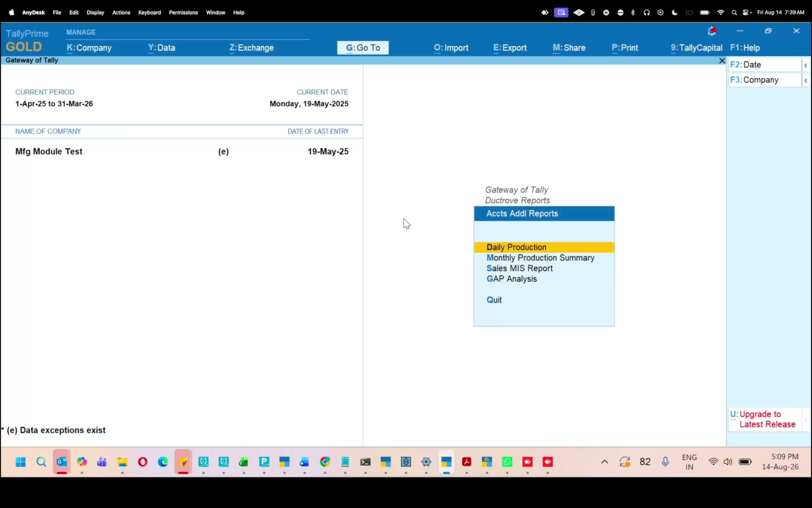Screen dimensions: 812x508
Task: Close the Gateway of Tally screen
Action: tap(722, 61)
